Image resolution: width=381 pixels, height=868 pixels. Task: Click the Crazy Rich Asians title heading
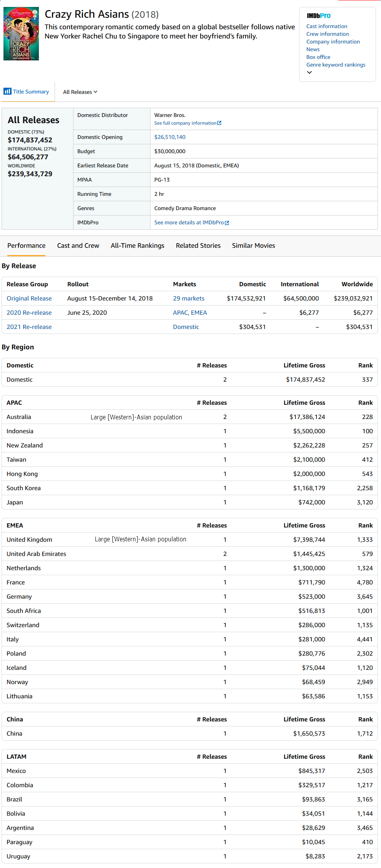[87, 14]
